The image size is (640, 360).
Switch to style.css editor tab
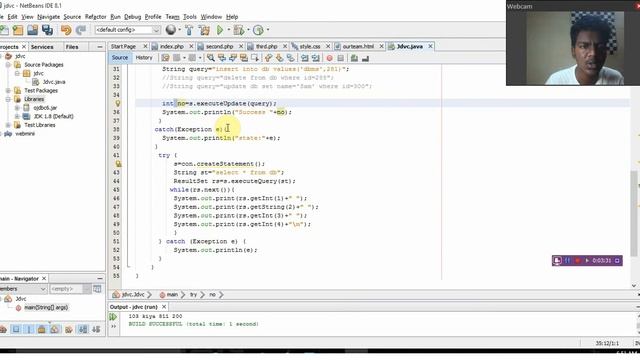coord(310,47)
